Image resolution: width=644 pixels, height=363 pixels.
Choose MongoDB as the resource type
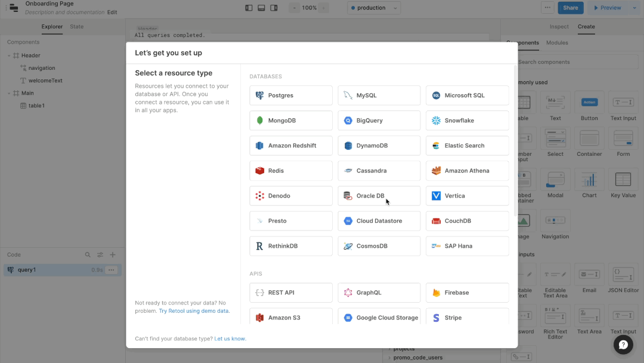(290, 121)
